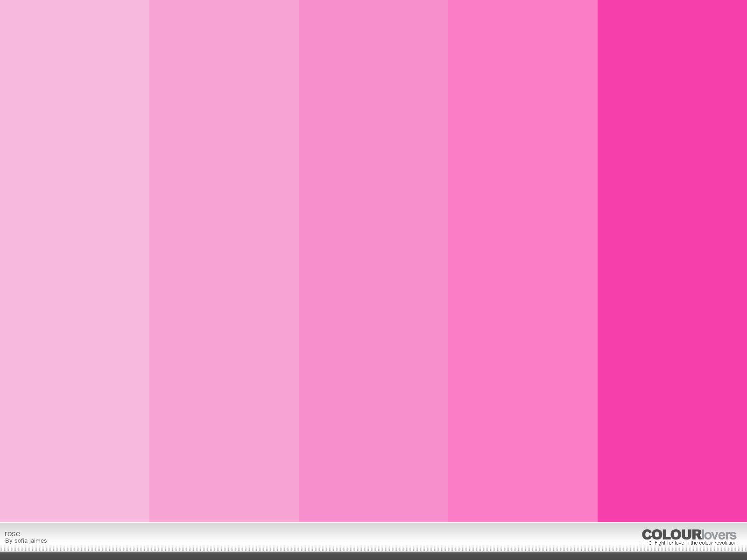This screenshot has width=747, height=560.
Task: Select the fourth bright pink color band
Action: (523, 261)
